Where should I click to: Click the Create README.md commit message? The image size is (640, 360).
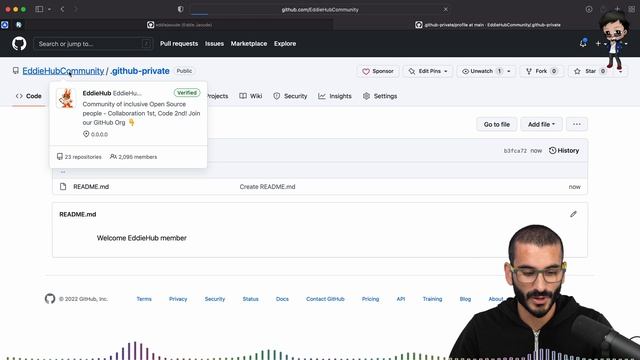[x=267, y=187]
